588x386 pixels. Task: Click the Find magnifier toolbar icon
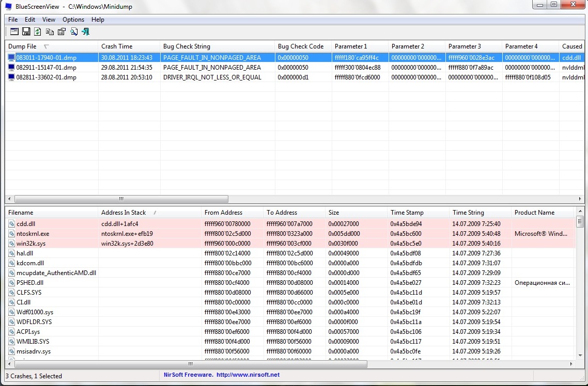pyautogui.click(x=74, y=32)
